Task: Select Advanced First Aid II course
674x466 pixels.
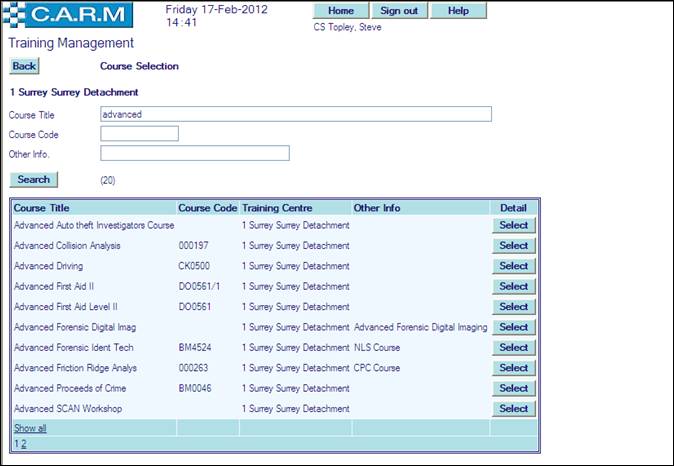Action: 513,286
